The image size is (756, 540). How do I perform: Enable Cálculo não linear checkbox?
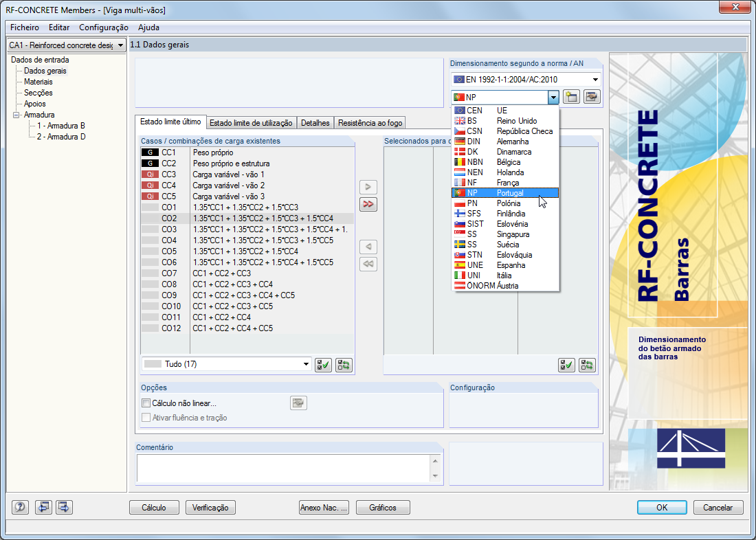(146, 403)
